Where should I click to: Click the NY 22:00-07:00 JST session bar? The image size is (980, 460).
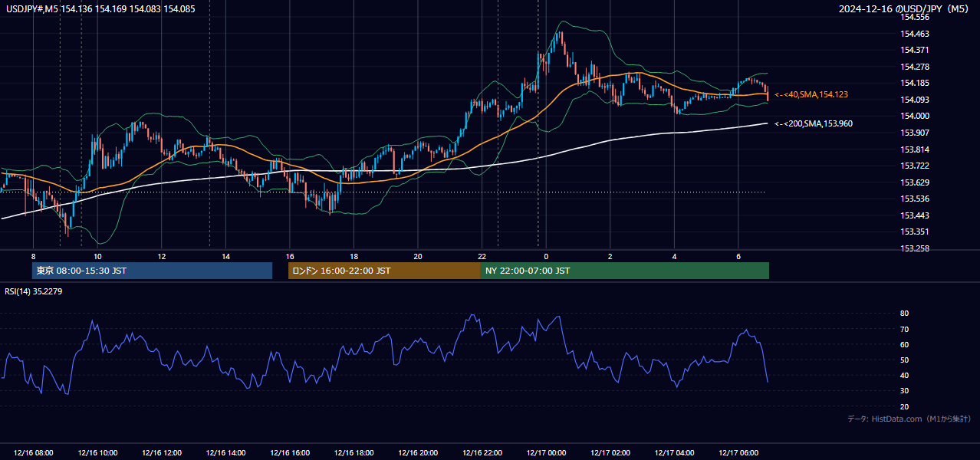[625, 271]
